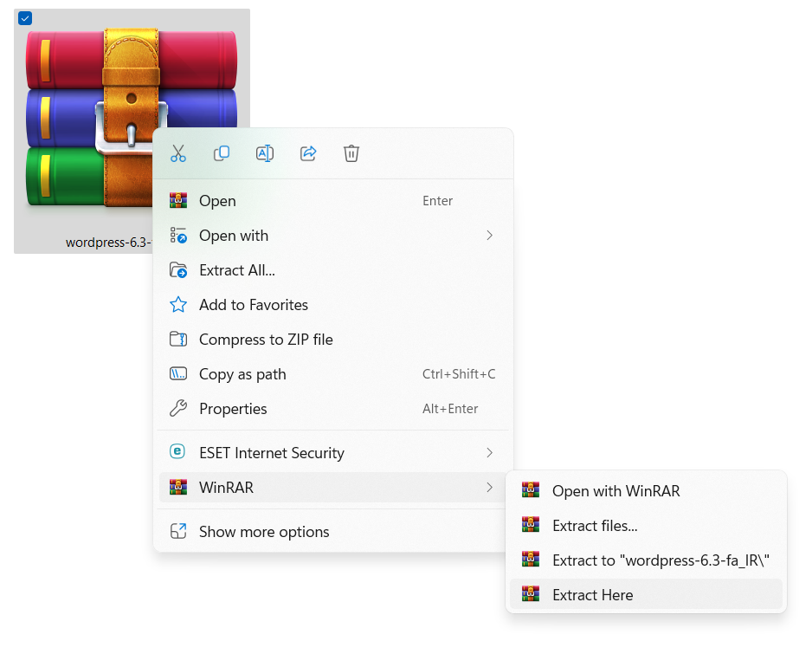812x667 pixels.
Task: Select Extract All... menu entry
Action: pyautogui.click(x=333, y=270)
